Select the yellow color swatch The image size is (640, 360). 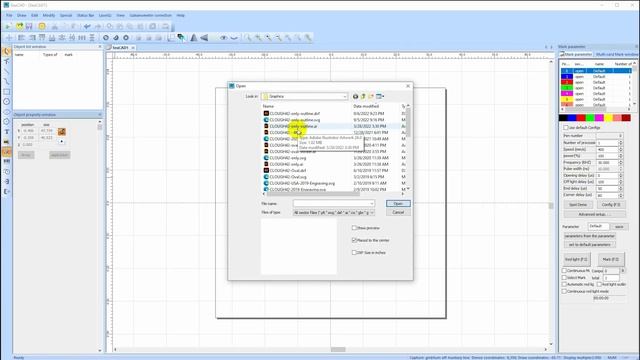(609, 118)
